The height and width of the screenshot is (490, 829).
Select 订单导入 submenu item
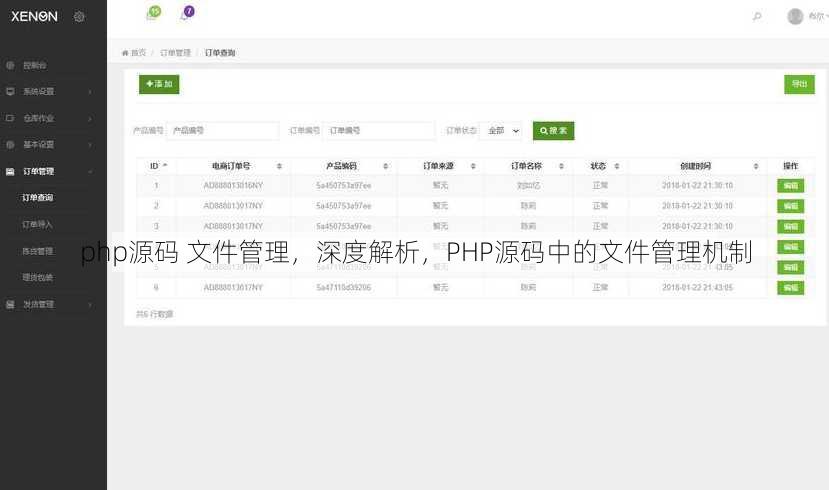pos(38,225)
